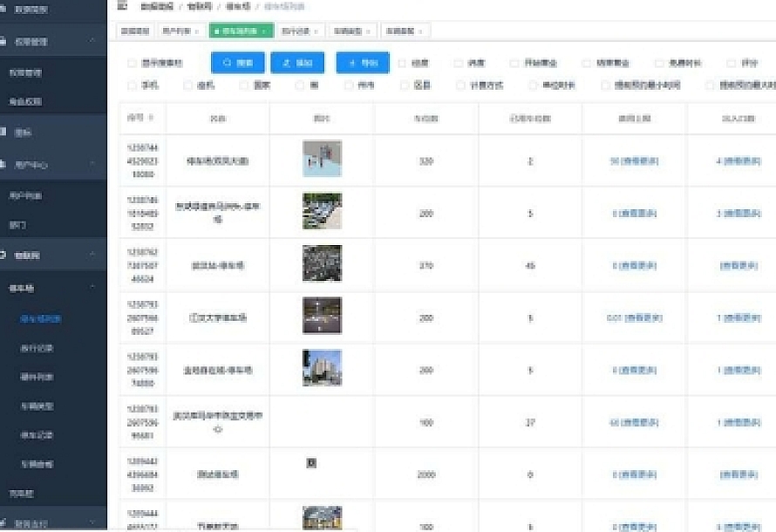Image resolution: width=776 pixels, height=532 pixels.
Task: Check the 计费方式 column checkbox
Action: (461, 85)
